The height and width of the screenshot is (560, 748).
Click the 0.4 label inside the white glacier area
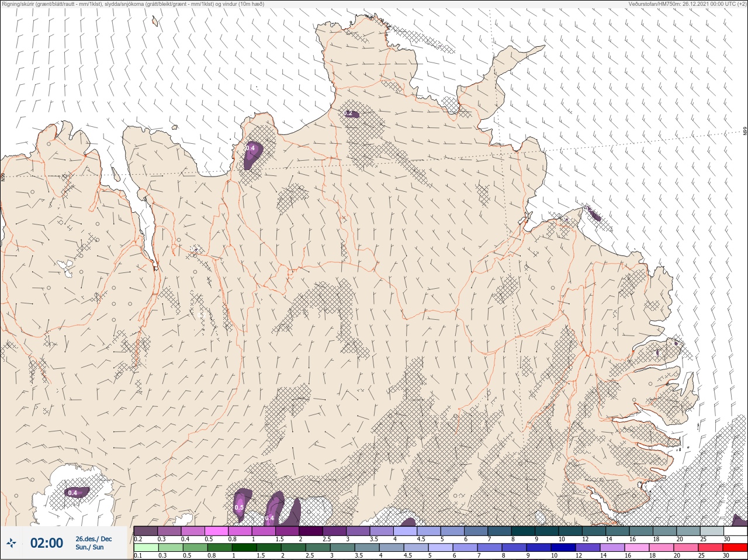tap(72, 493)
